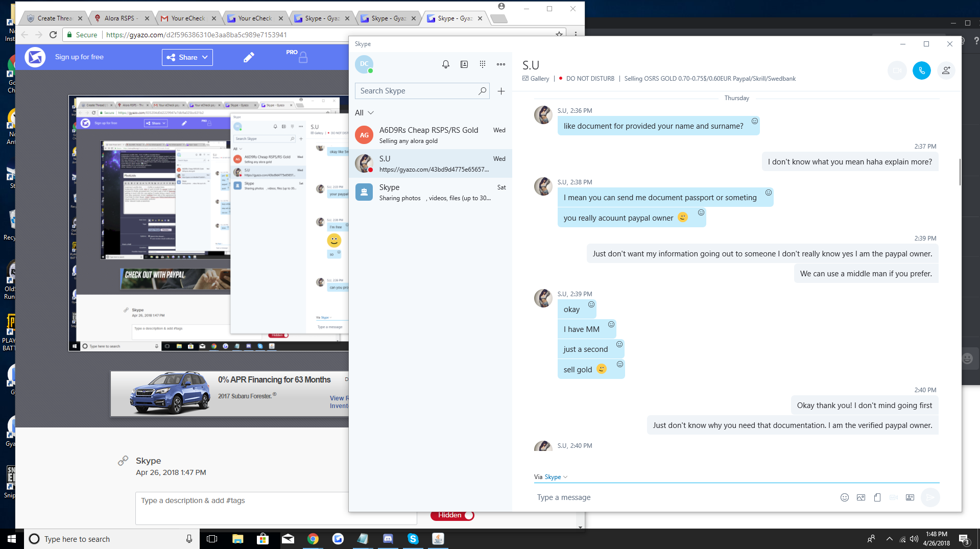Toggle the Hidden switch on Gyazo
980x549 pixels.
[x=452, y=515]
